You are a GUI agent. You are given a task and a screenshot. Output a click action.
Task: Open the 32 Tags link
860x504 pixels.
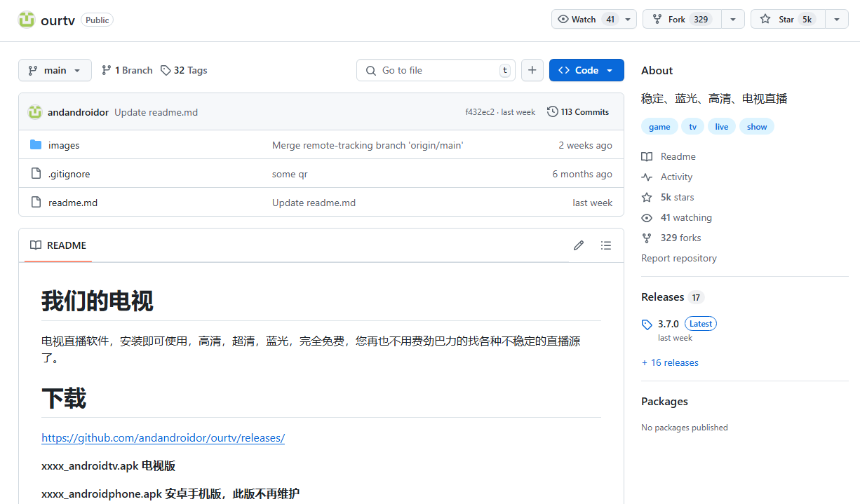tap(184, 70)
